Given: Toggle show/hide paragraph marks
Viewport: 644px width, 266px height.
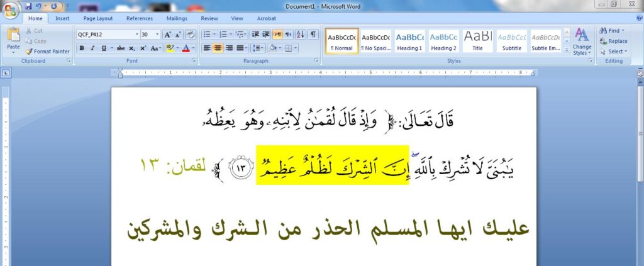Looking at the screenshot, I should click(x=313, y=35).
